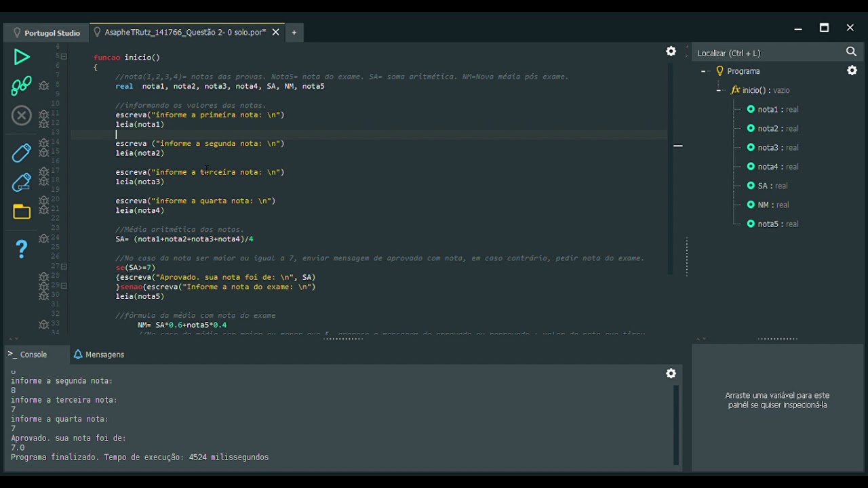Image resolution: width=868 pixels, height=488 pixels.
Task: Click the lightbulb icon beside Programa
Action: click(x=719, y=71)
